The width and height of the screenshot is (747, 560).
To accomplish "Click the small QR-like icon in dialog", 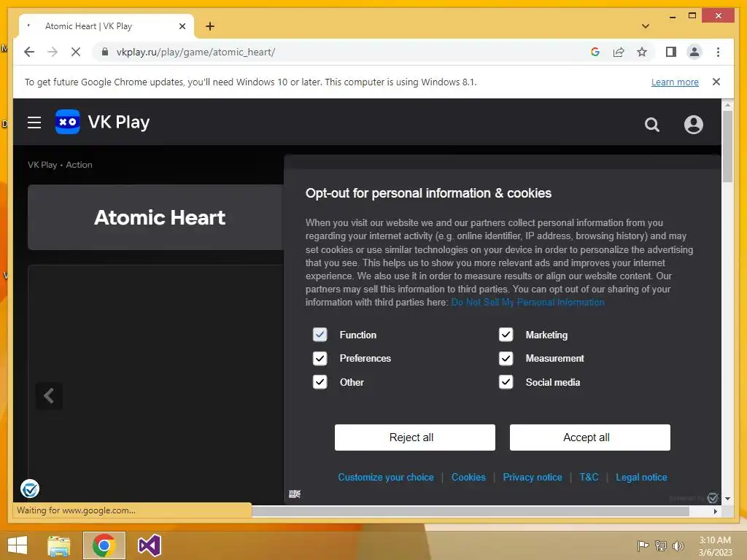I will [295, 494].
